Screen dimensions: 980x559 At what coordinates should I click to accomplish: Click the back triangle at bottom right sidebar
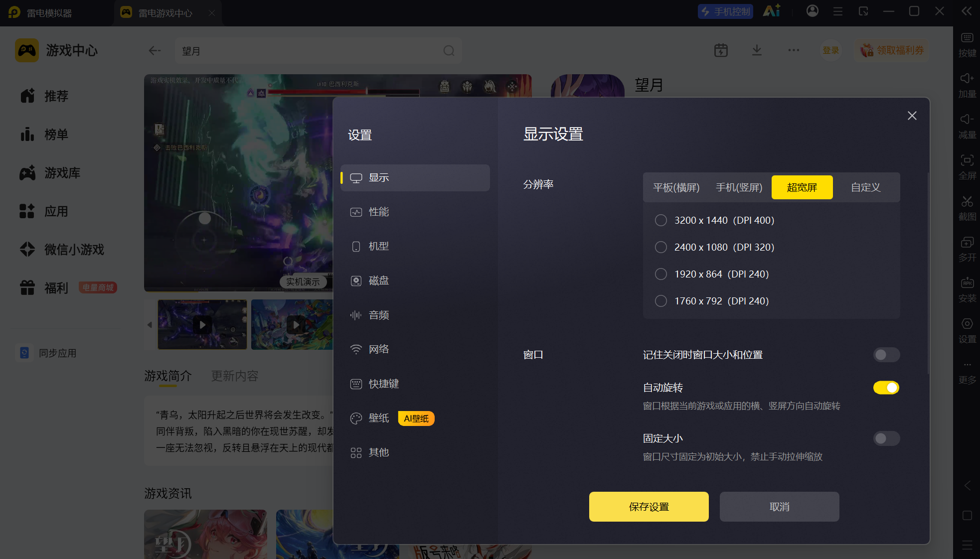click(x=967, y=486)
